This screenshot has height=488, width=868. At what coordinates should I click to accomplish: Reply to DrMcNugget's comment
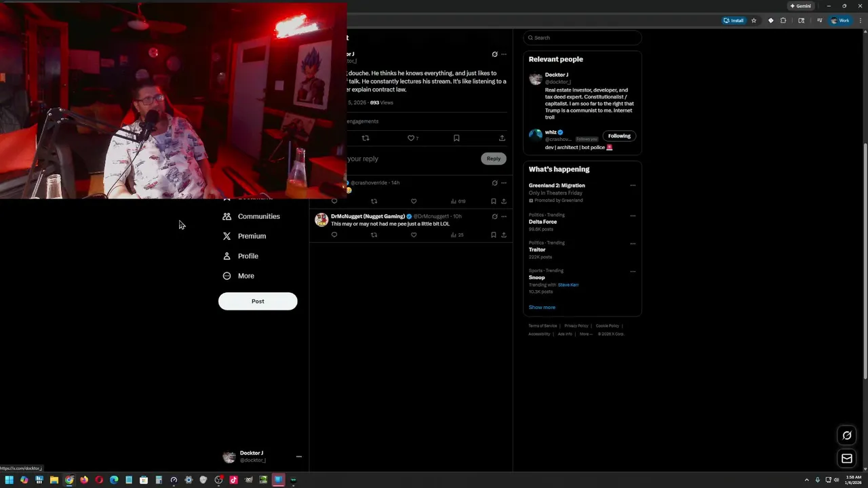click(x=334, y=235)
